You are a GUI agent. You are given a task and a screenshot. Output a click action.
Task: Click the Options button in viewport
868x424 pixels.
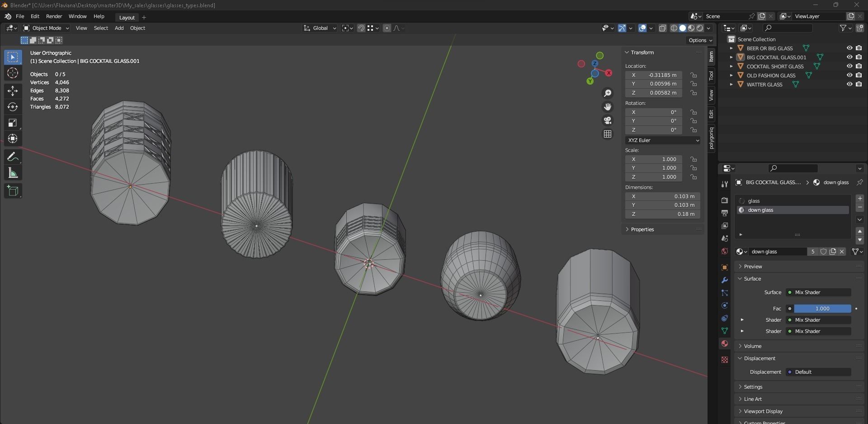tap(700, 40)
